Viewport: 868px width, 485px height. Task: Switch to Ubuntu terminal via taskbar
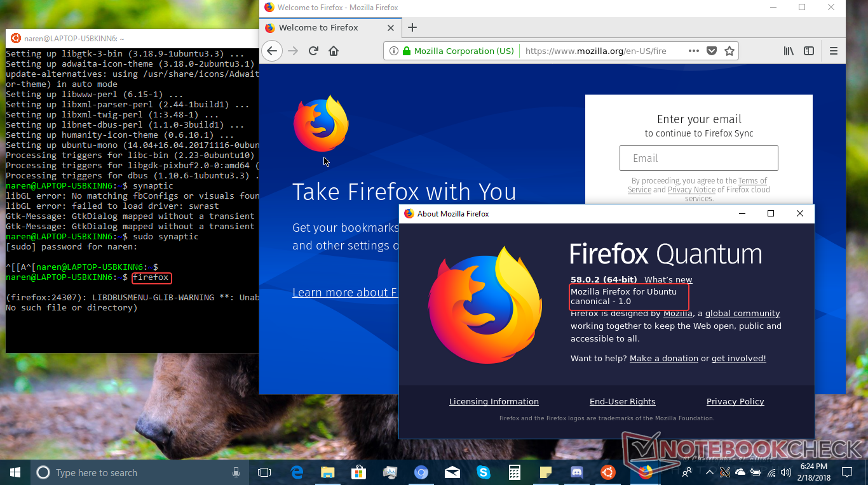pos(608,472)
